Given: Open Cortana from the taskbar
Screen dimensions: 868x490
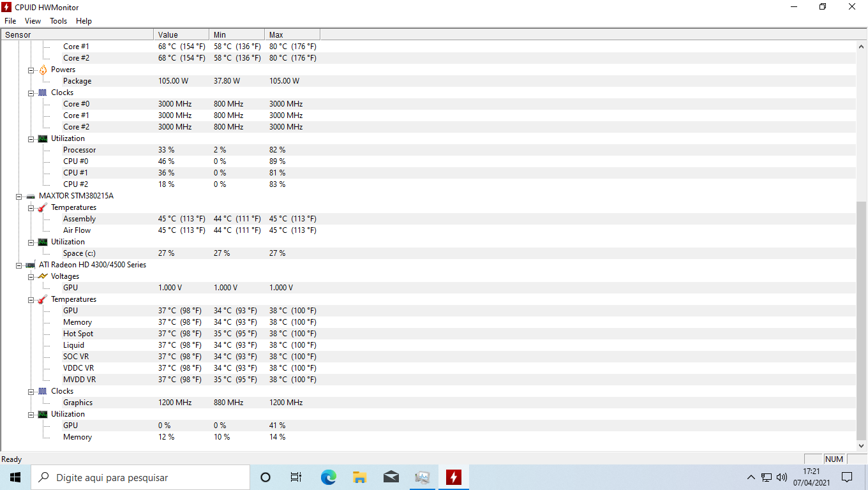Looking at the screenshot, I should [x=266, y=477].
